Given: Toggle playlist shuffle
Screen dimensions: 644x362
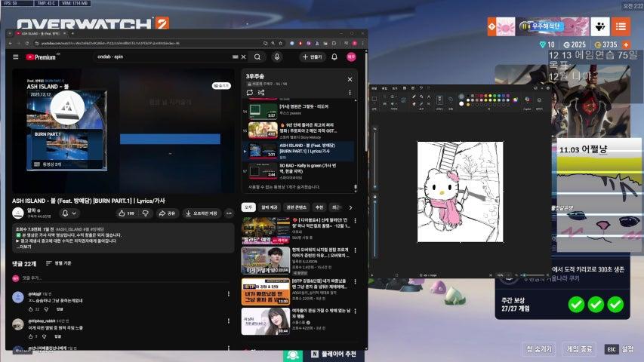Looking at the screenshot, I should [x=261, y=92].
